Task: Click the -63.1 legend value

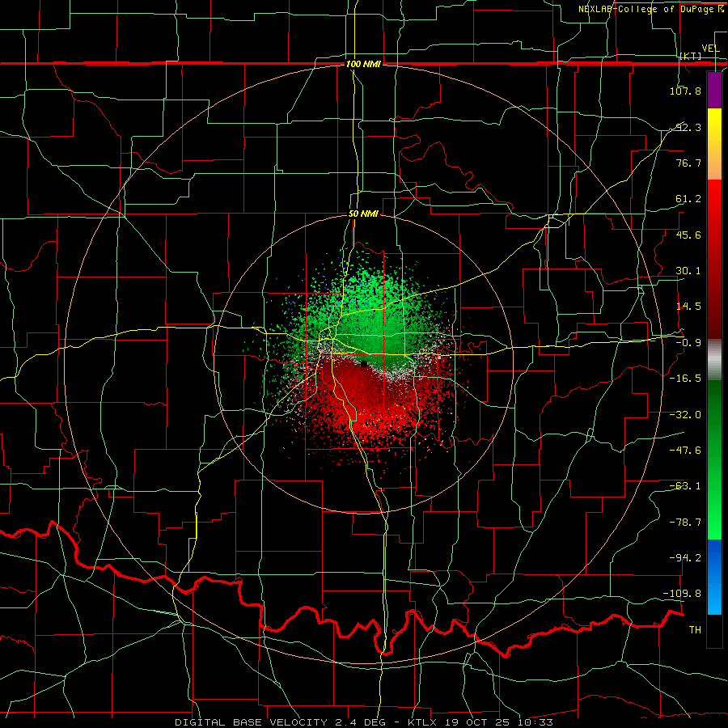Action: [x=685, y=486]
